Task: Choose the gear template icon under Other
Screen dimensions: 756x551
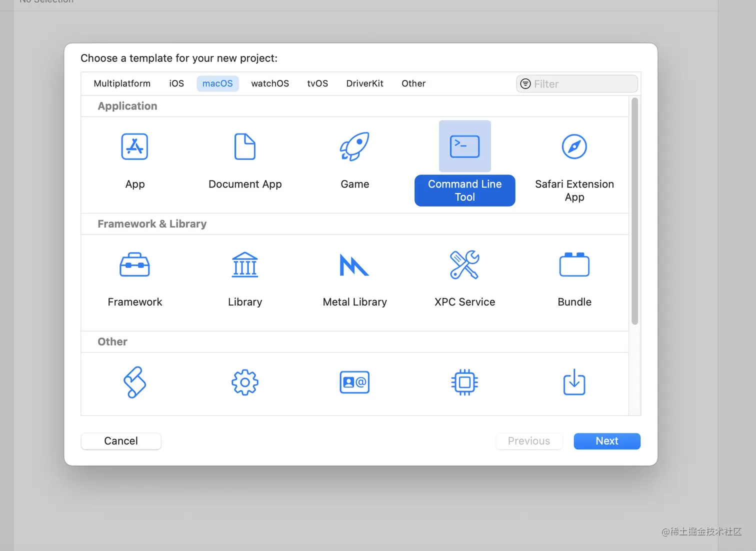Action: point(245,382)
